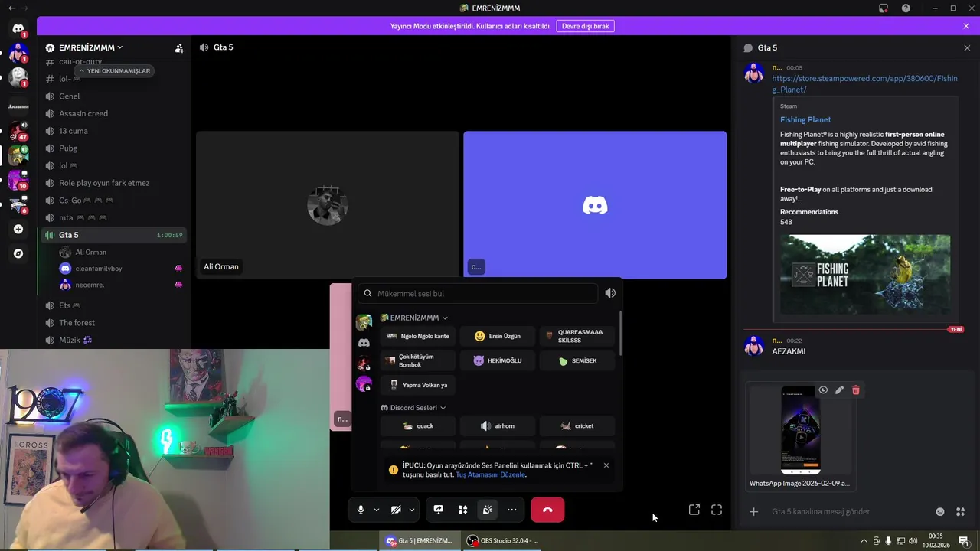Open activities launcher in call controls
This screenshot has height=551, width=980.
click(x=462, y=510)
